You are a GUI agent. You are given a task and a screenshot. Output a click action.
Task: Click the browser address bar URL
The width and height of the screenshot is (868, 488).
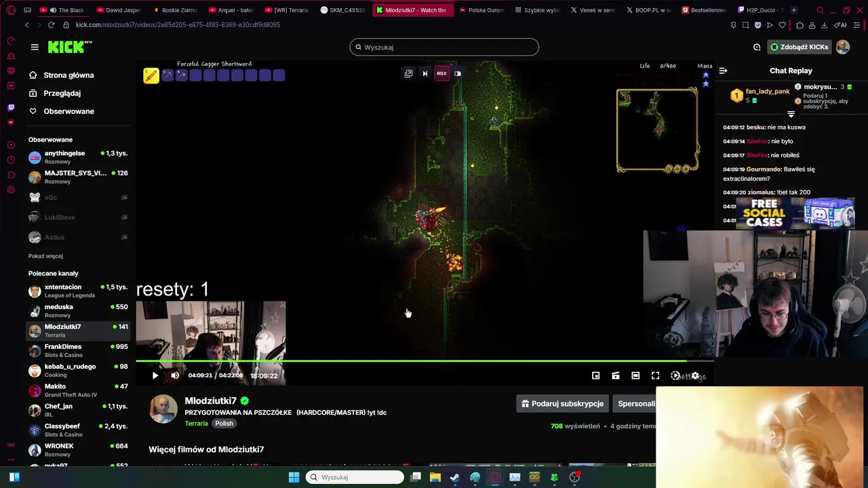(x=178, y=25)
